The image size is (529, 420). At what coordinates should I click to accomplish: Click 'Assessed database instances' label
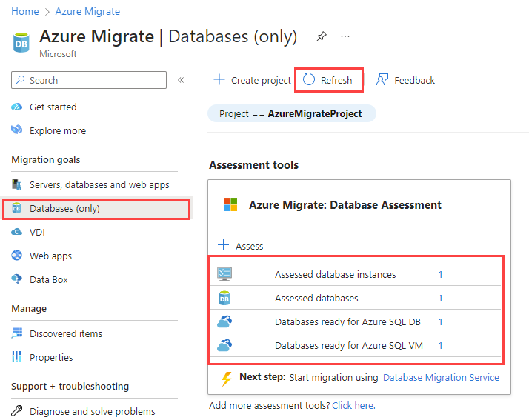(336, 274)
